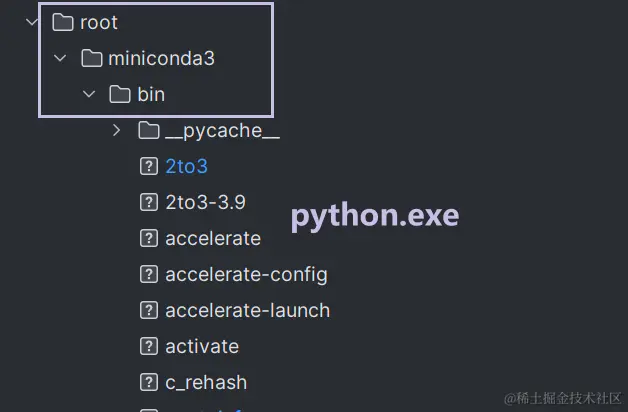
Task: Click the python.exe annotation text
Action: point(374,216)
